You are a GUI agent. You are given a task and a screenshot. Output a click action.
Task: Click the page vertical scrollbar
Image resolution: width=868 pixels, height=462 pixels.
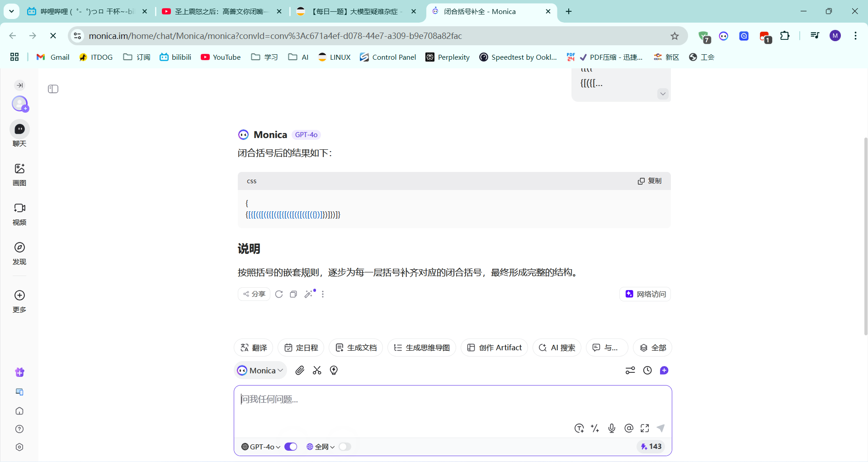point(865,235)
